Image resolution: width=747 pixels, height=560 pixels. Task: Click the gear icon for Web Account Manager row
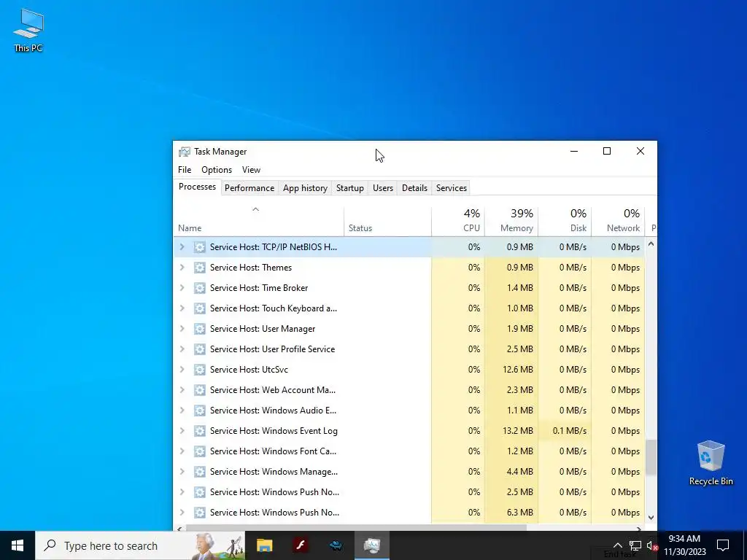200,390
